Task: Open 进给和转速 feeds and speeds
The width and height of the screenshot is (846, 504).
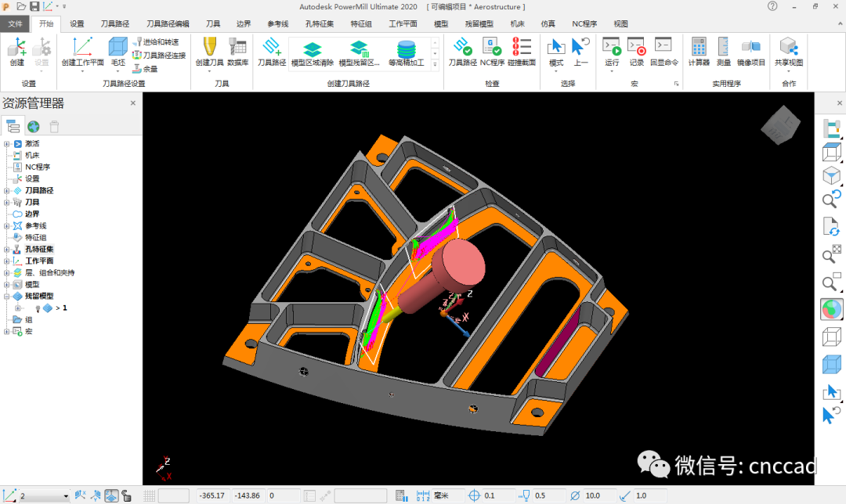Action: (156, 41)
